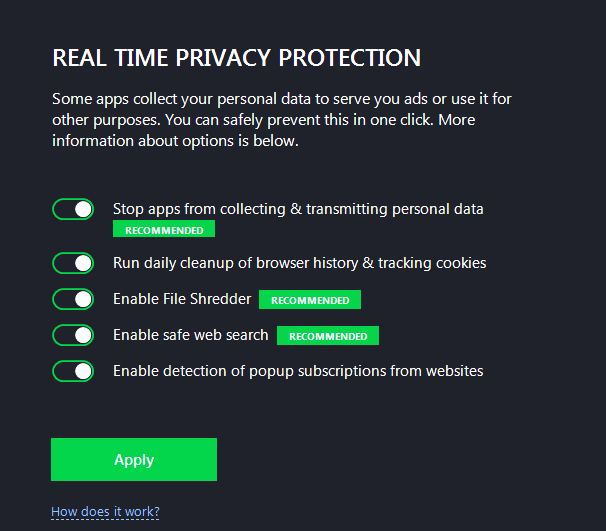Click RECOMMENDED badge under the personal data option

tap(164, 230)
